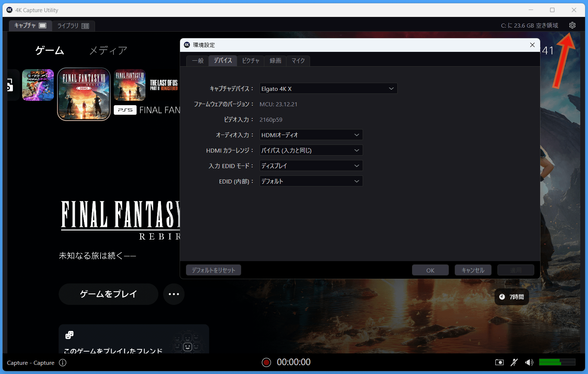Viewport: 588px width, 374px height.
Task: Click the 4K Capture Utility title bar icon
Action: [x=10, y=10]
